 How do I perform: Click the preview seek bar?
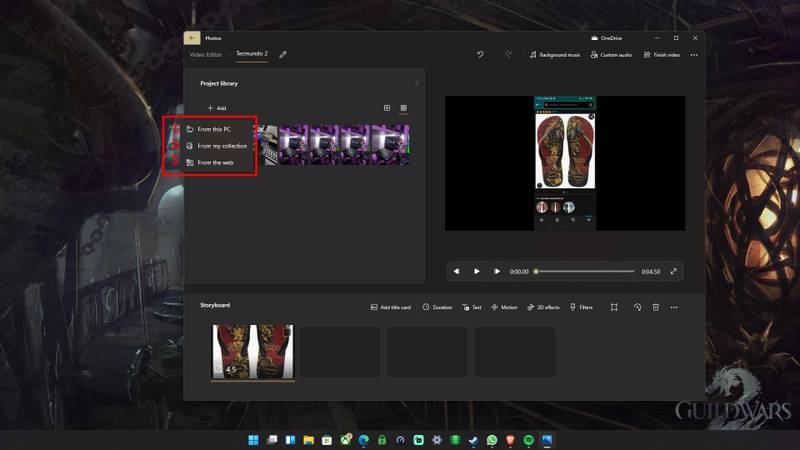point(585,271)
